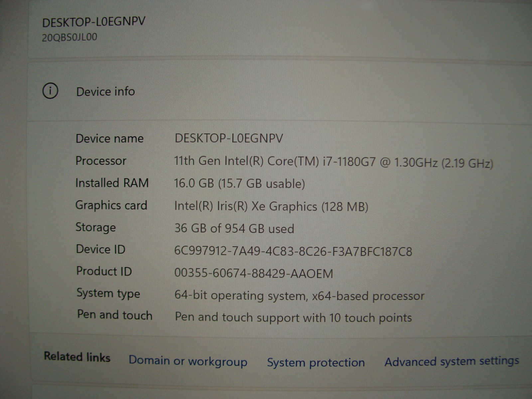Click the DESKTOP-L0EGNPV title at the top
This screenshot has width=532, height=399.
point(94,22)
